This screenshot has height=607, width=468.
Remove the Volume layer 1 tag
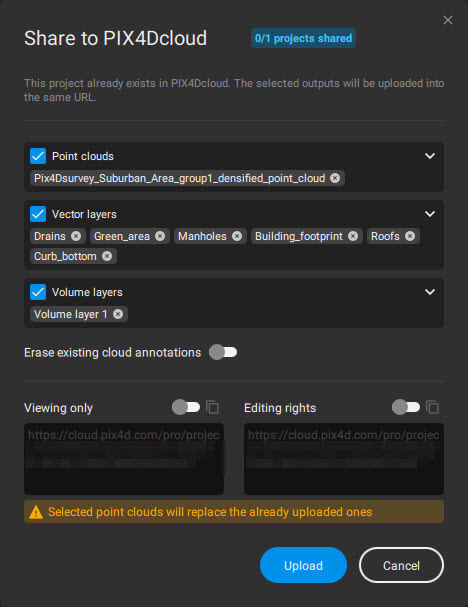point(118,314)
